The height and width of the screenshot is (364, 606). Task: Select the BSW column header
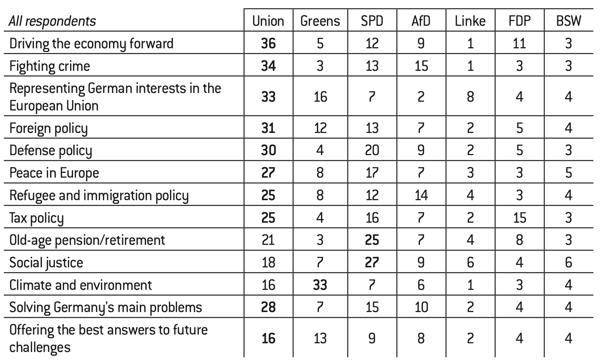[x=569, y=21]
